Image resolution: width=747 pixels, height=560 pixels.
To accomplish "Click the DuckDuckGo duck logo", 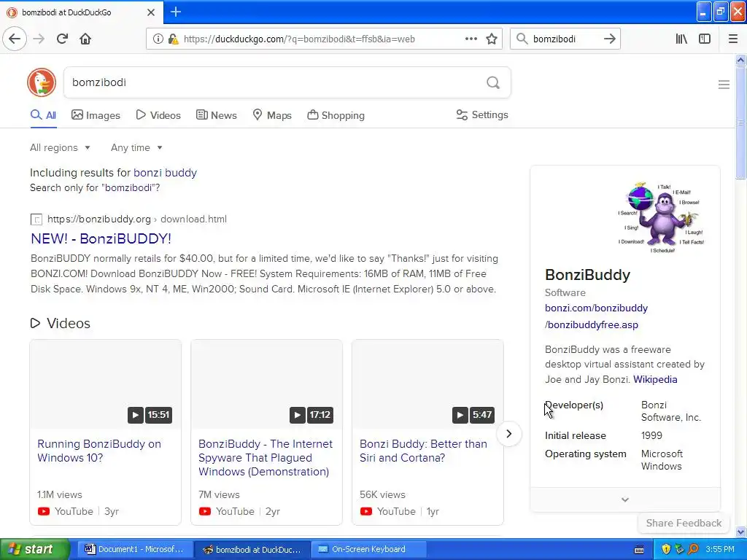I will point(42,82).
